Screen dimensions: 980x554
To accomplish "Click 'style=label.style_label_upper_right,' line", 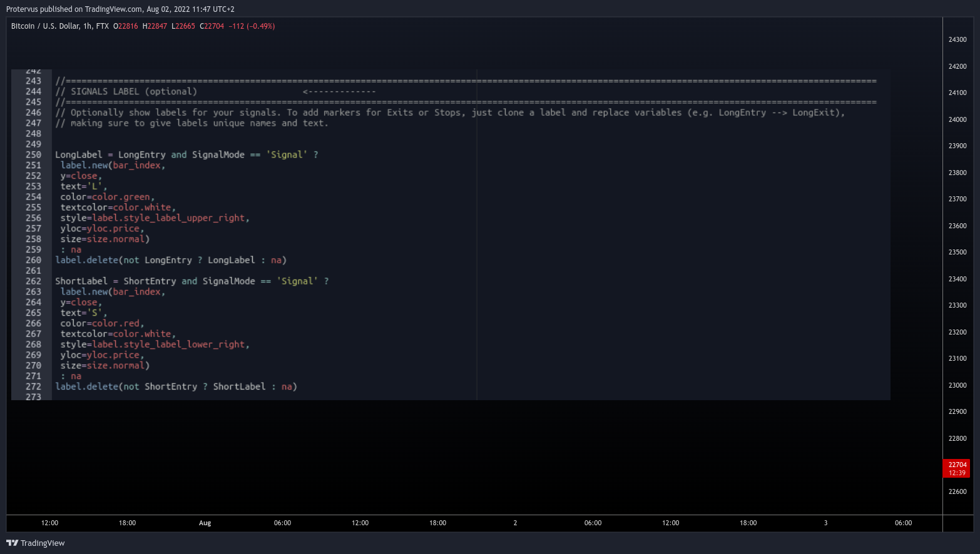I will [x=155, y=218].
